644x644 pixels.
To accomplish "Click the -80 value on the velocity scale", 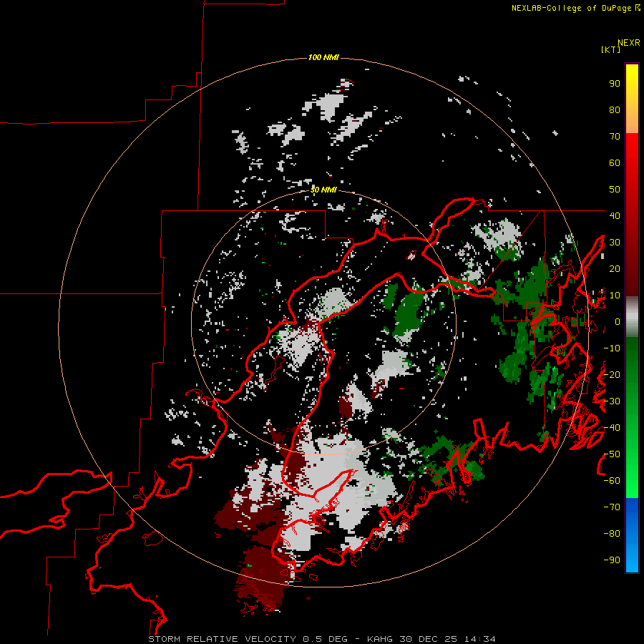I will tap(612, 534).
